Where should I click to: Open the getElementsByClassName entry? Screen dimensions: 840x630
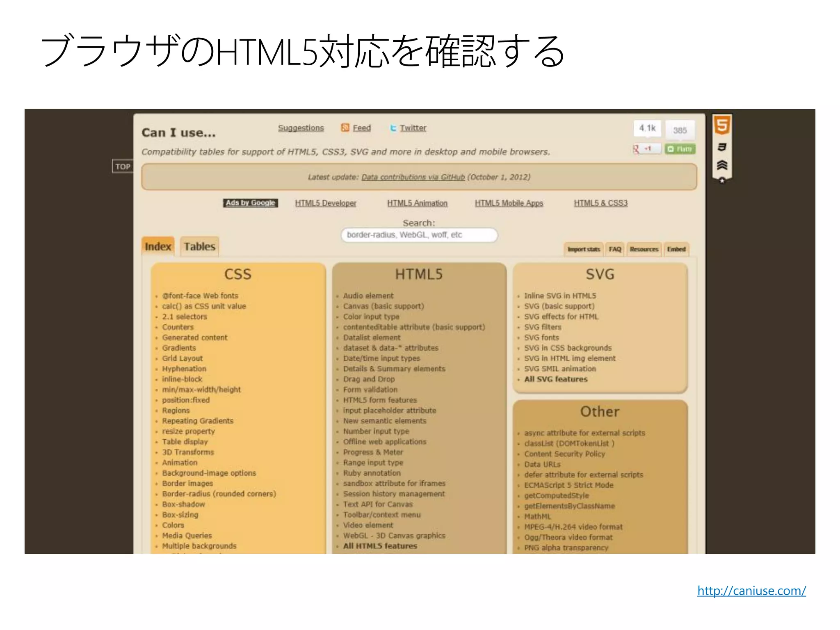(570, 506)
